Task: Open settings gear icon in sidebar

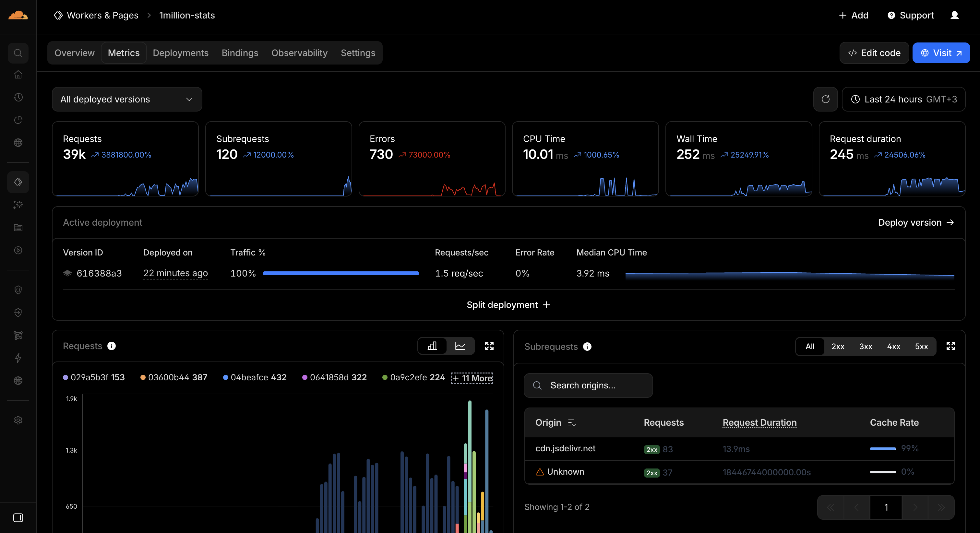Action: [x=18, y=420]
